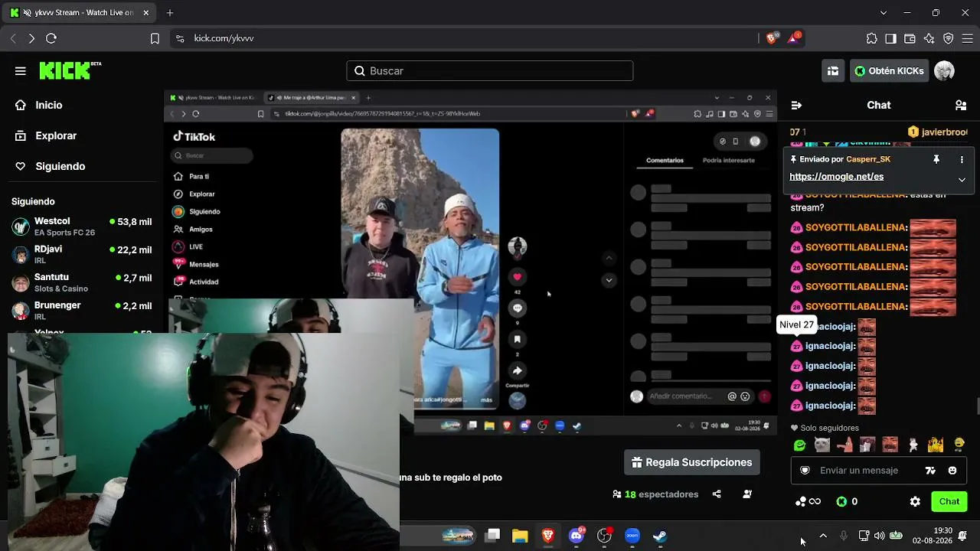
Task: Open the Kick hamburger sidebar menu
Action: coord(21,71)
